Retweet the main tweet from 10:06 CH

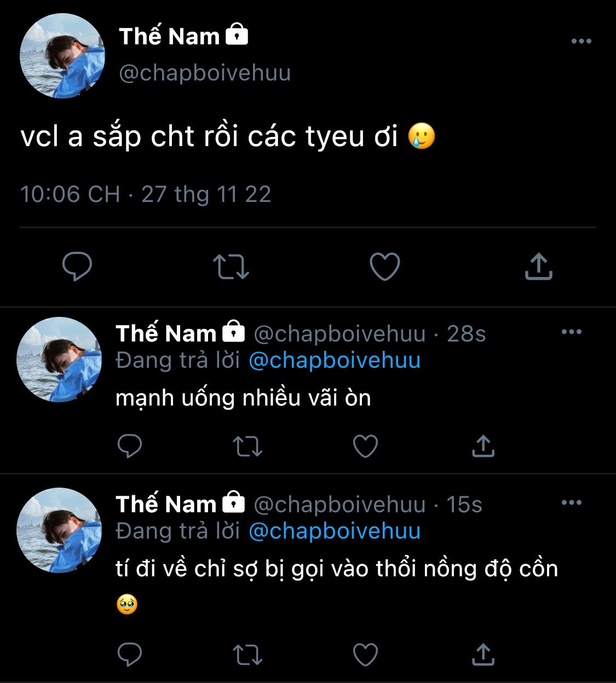tap(231, 267)
